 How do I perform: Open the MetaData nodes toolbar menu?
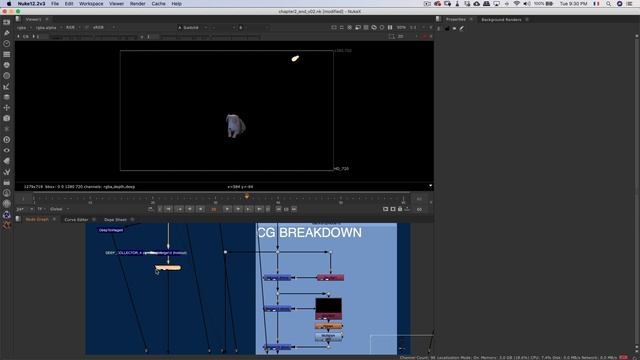[x=7, y=161]
